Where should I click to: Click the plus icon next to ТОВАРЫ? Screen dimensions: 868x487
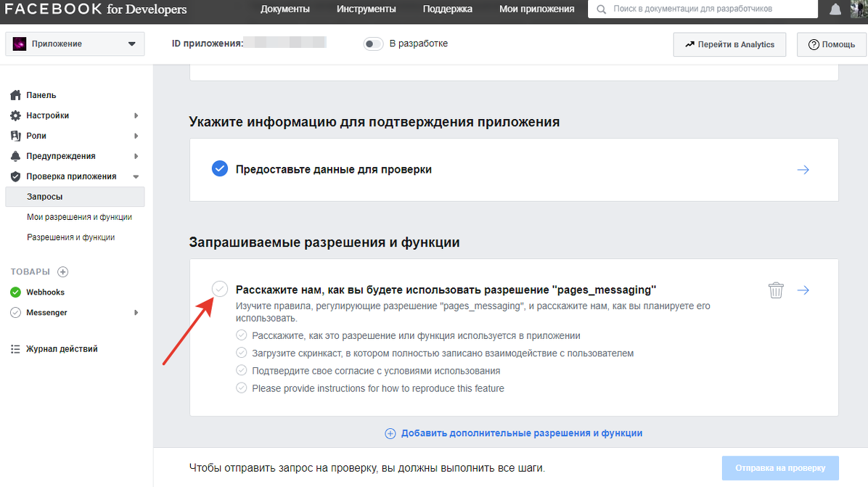point(63,271)
